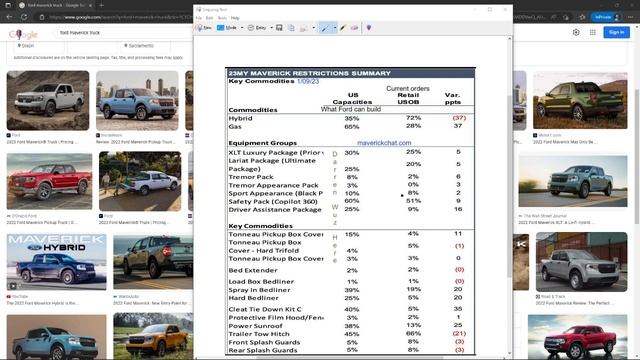The width and height of the screenshot is (640, 360).
Task: Open Google quick settings gear icon
Action: pos(576,32)
